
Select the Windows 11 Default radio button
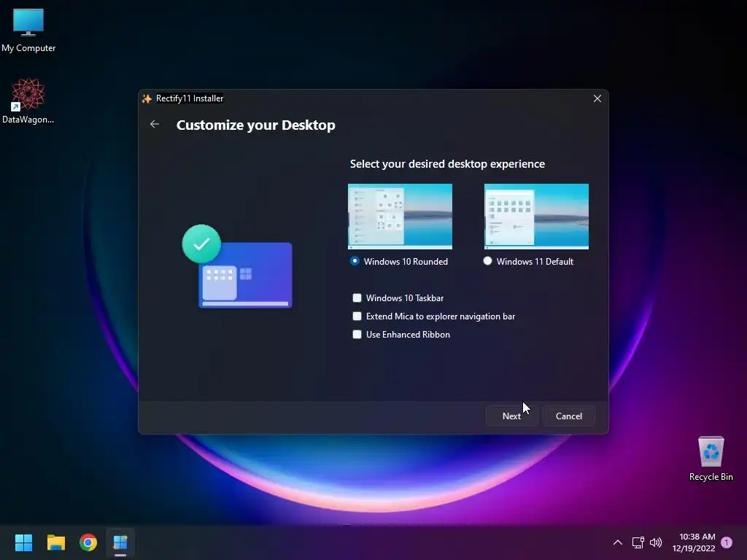pyautogui.click(x=487, y=261)
